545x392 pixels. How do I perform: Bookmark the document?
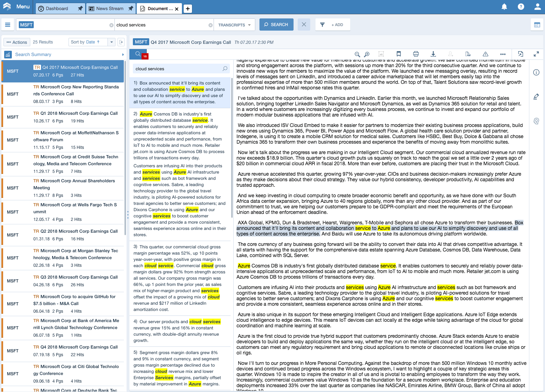point(399,54)
